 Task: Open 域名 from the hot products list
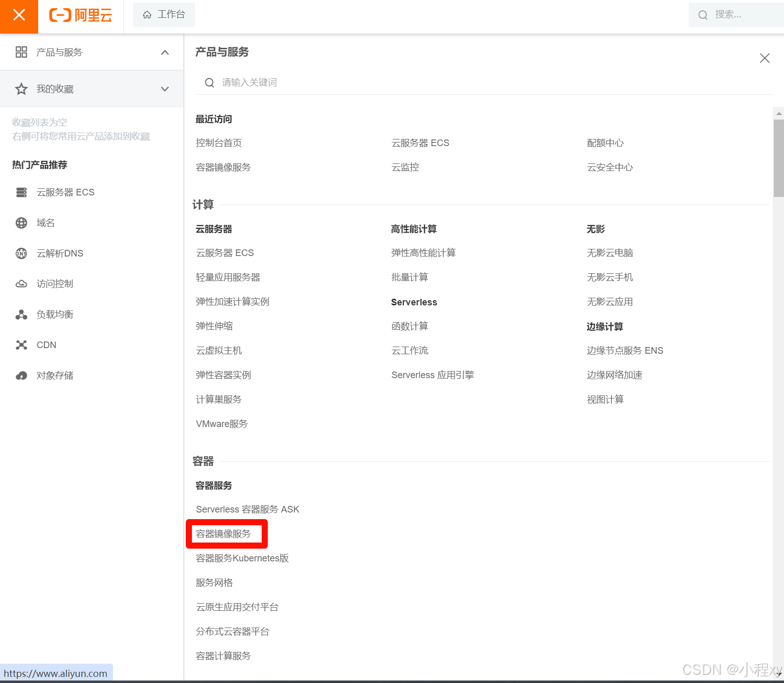tap(46, 223)
